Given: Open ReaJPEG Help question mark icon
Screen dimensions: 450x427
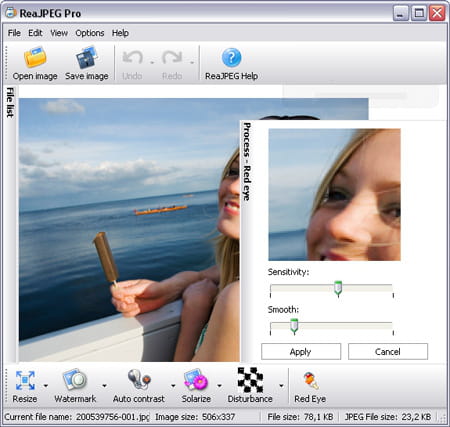Looking at the screenshot, I should click(x=231, y=58).
